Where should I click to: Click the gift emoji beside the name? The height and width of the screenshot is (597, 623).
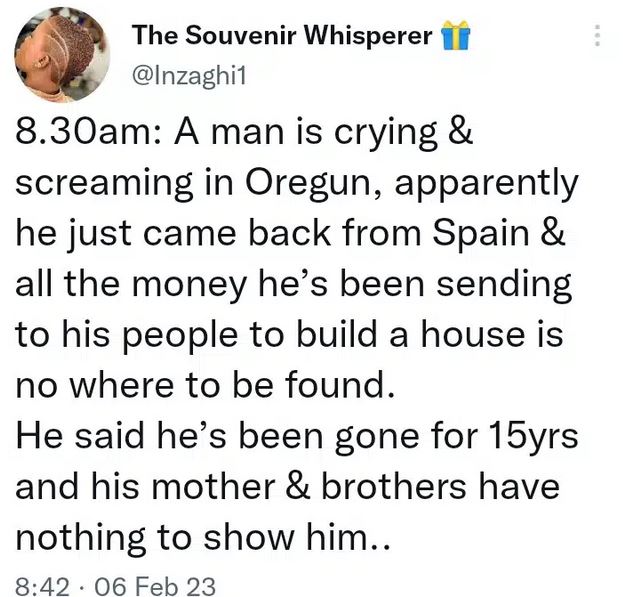(456, 36)
